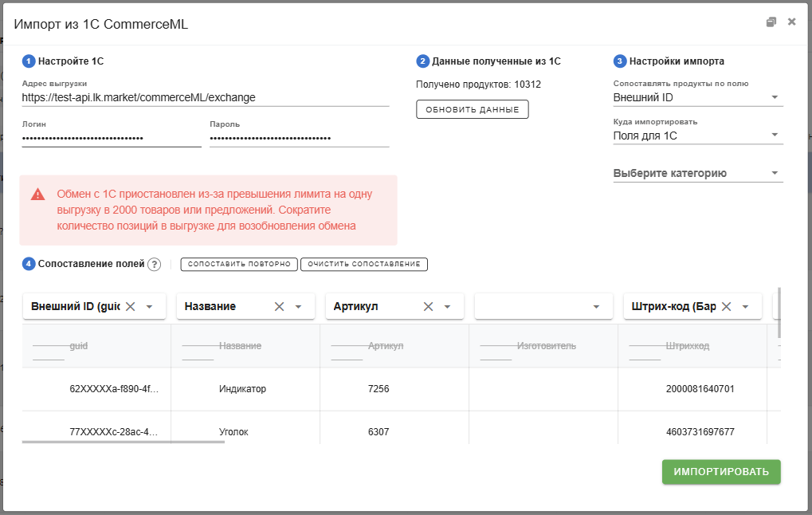
Task: Focus the Адрес выгрузки URL field
Action: pyautogui.click(x=206, y=97)
